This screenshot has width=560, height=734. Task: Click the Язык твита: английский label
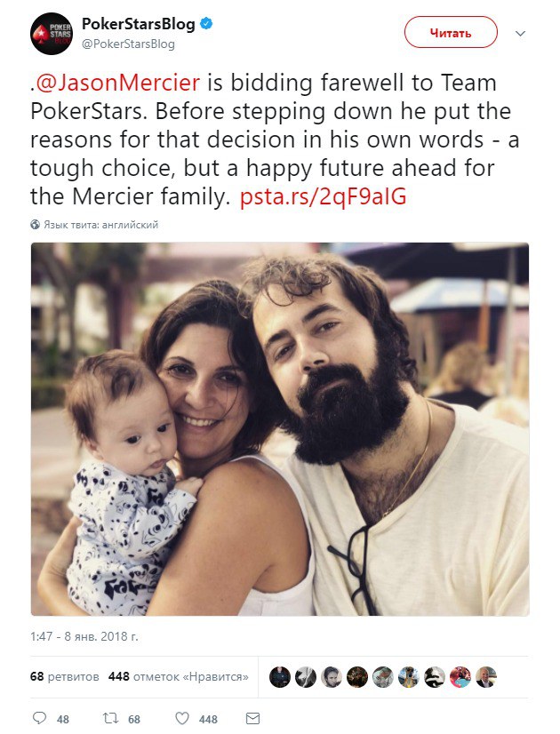coord(100,225)
